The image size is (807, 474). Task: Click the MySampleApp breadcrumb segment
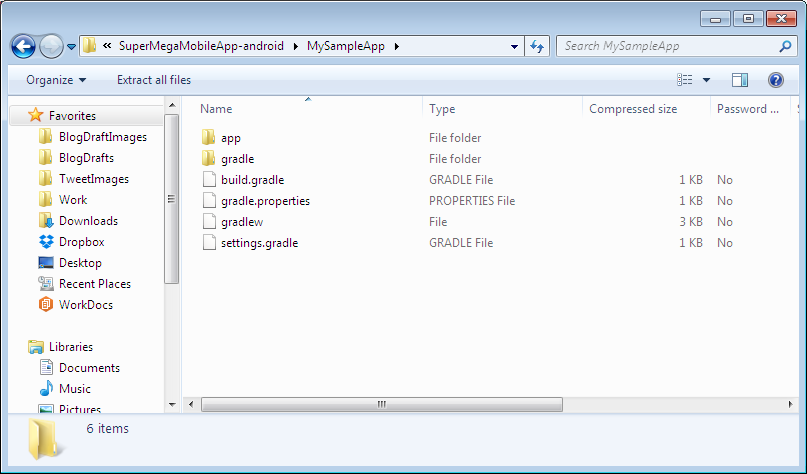coord(355,46)
